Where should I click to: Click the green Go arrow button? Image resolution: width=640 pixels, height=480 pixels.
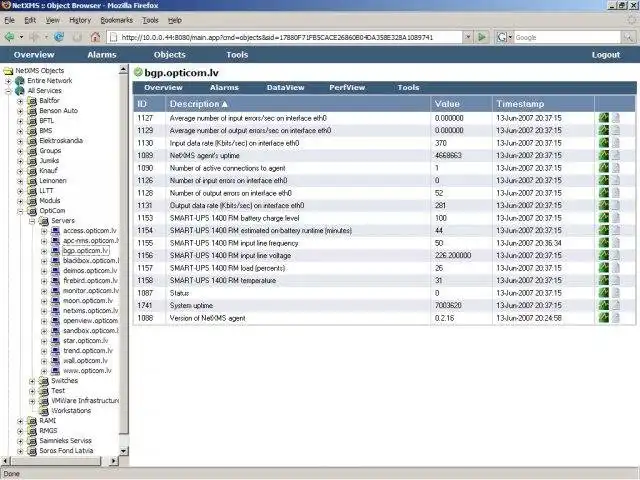482,37
